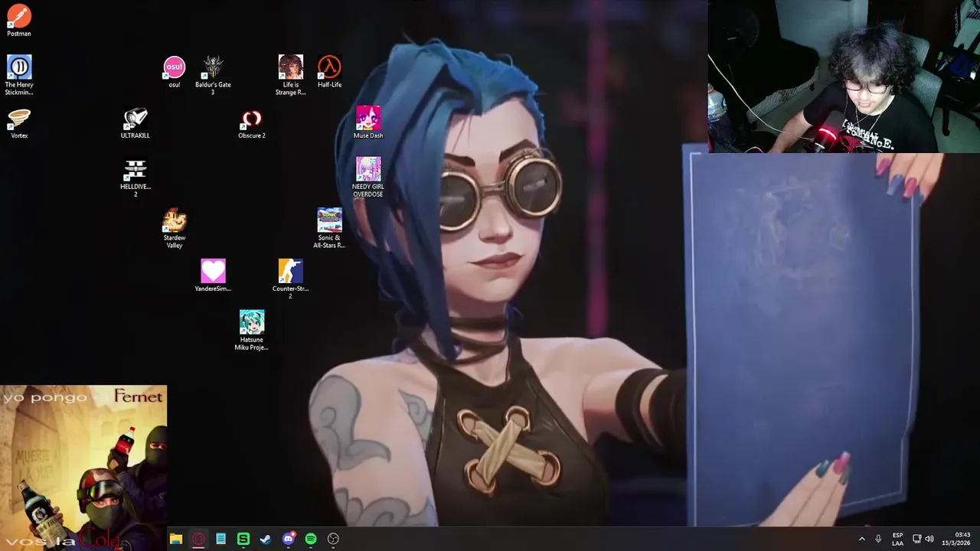Screen dimensions: 980x551
Task: Click the webcam overlay in the corner
Action: tap(844, 77)
